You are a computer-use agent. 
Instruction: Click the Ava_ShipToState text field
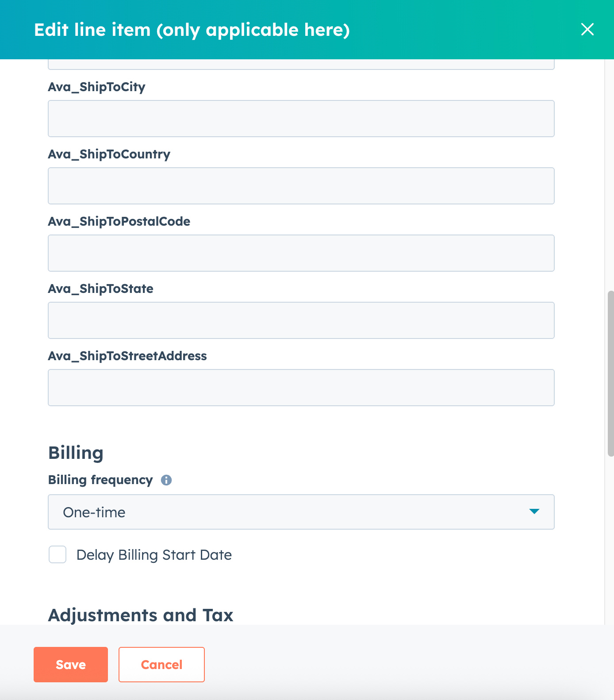tap(301, 320)
